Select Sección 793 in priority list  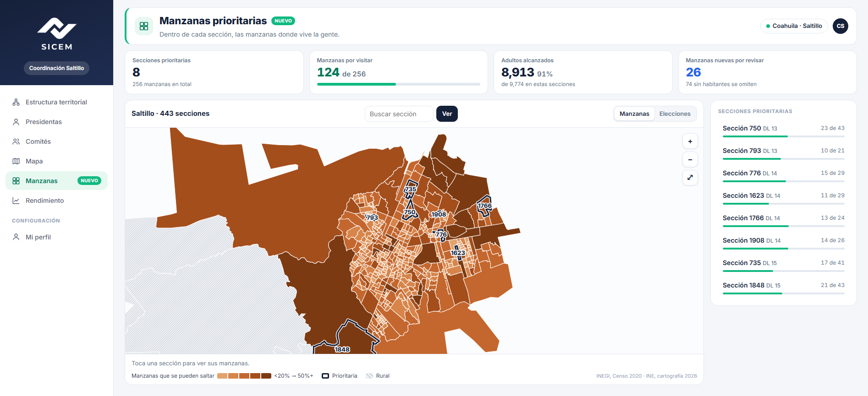point(784,153)
